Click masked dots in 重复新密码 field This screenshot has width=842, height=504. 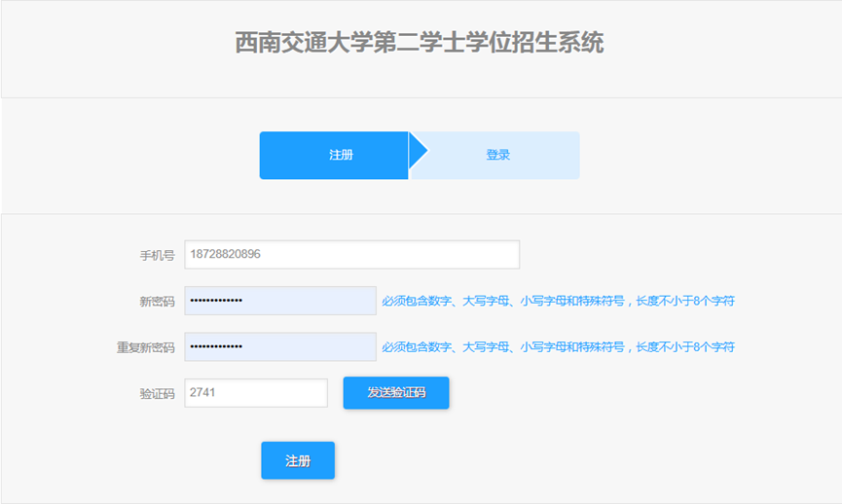(x=216, y=346)
